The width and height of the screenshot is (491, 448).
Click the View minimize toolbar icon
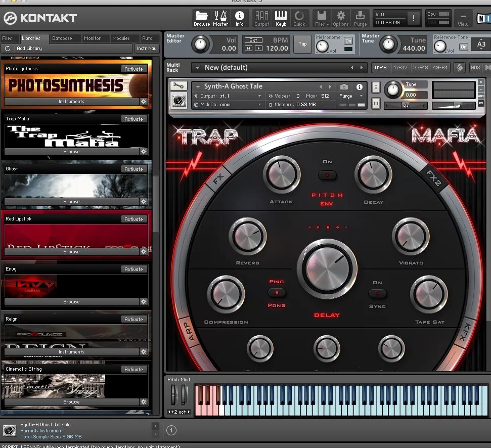coord(463,19)
